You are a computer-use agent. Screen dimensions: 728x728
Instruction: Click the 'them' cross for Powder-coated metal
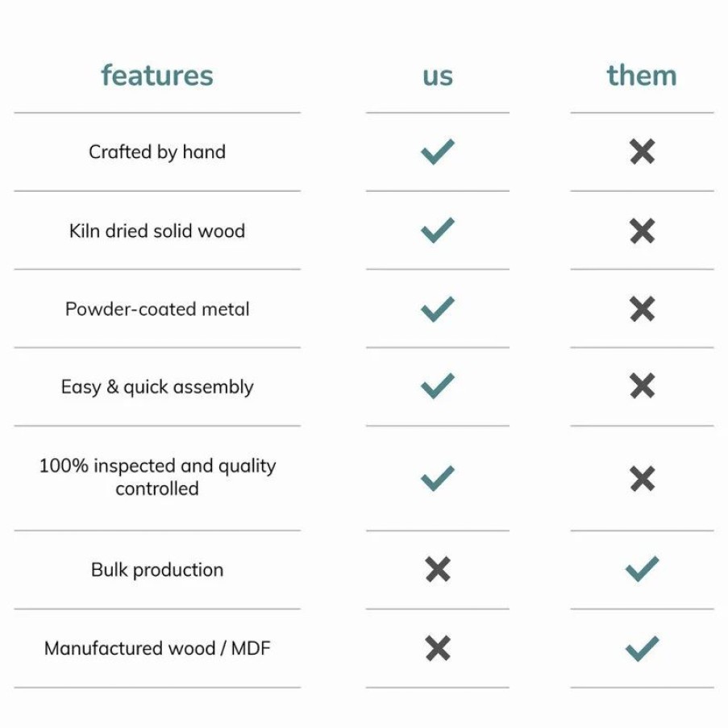pyautogui.click(x=642, y=309)
